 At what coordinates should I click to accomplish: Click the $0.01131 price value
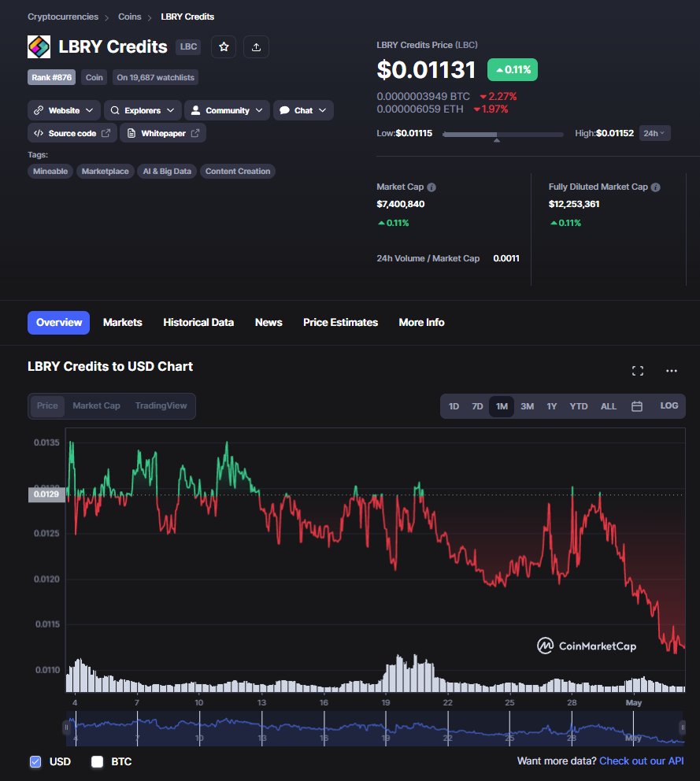pyautogui.click(x=426, y=70)
